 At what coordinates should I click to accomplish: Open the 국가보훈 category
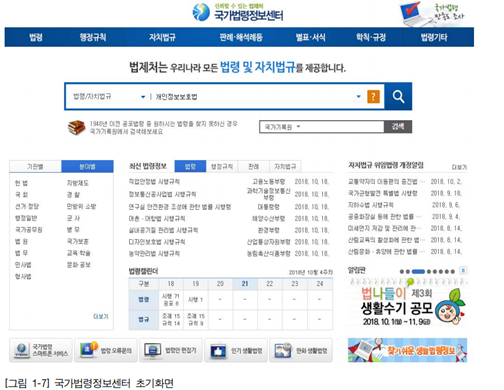point(78,241)
